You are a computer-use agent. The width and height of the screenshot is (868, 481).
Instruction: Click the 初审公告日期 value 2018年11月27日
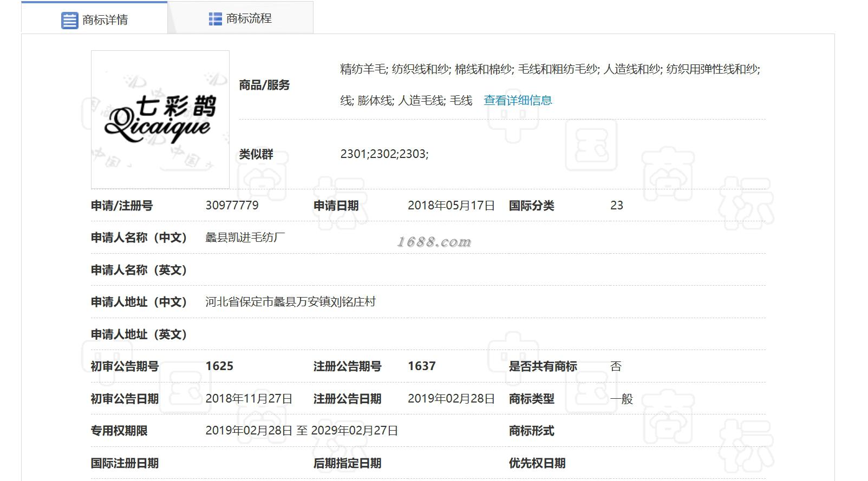[249, 399]
